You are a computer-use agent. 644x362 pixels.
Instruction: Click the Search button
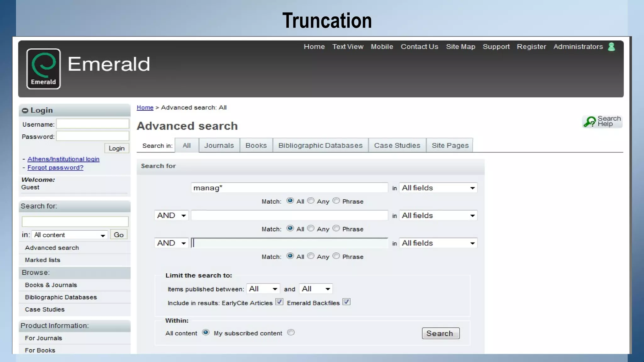pos(441,333)
